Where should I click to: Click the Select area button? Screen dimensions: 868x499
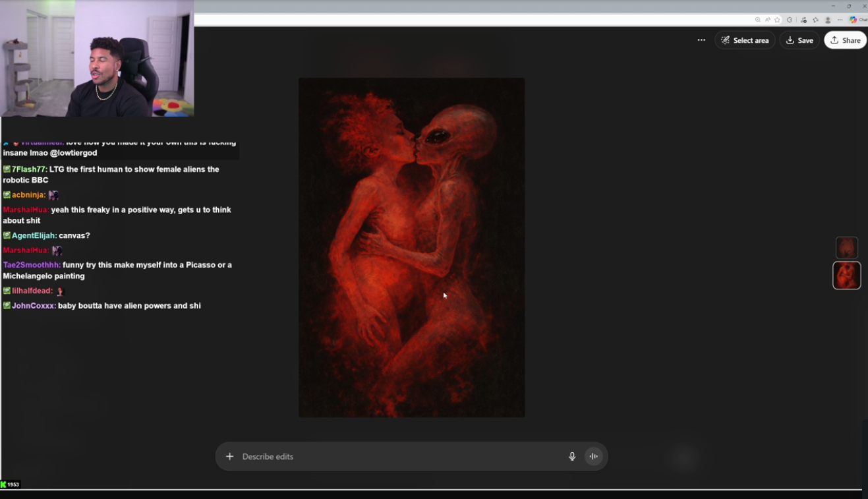[x=745, y=40]
